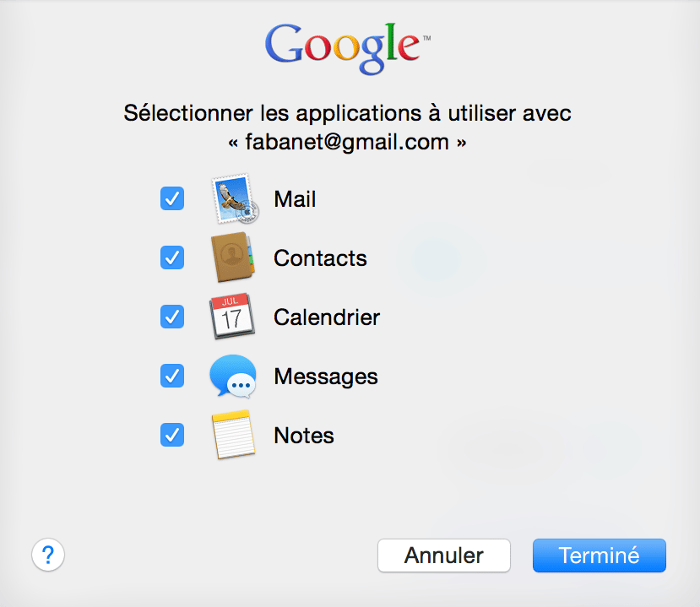Disable the Contacts checkbox

click(x=172, y=257)
